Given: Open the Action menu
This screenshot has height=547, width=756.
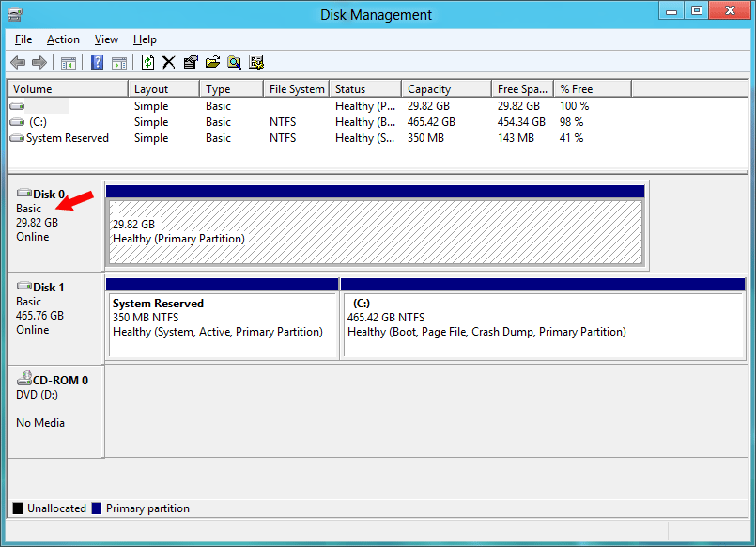Looking at the screenshot, I should [x=63, y=39].
